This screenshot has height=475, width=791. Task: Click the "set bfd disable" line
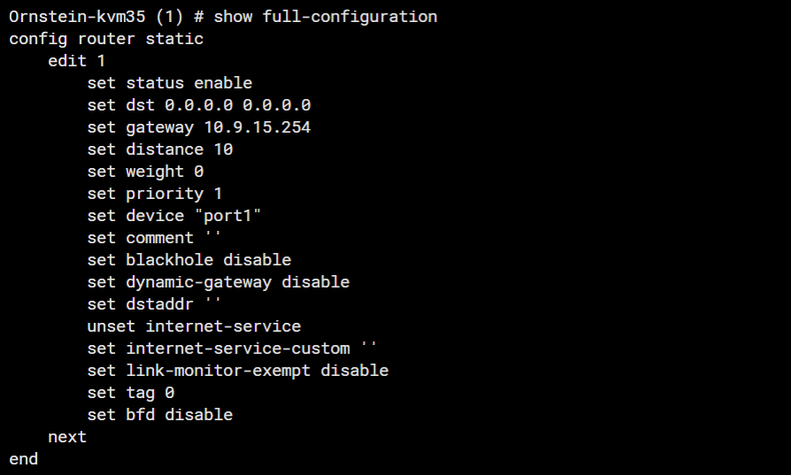point(160,414)
